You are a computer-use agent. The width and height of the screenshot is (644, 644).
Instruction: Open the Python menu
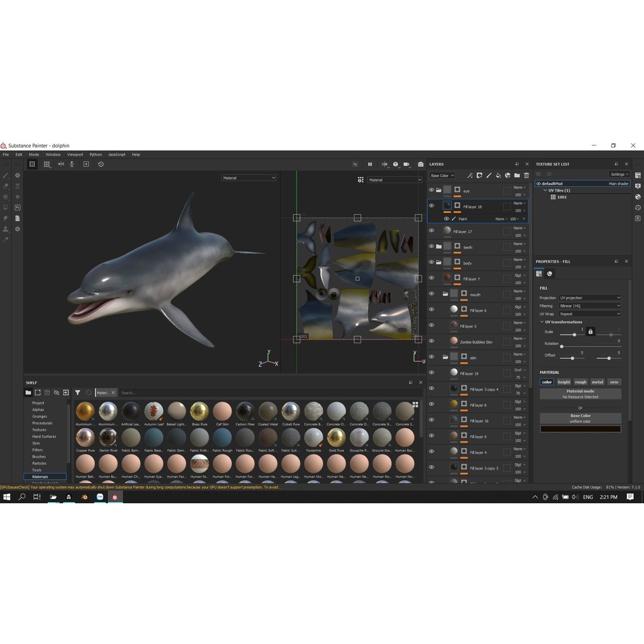pos(95,154)
